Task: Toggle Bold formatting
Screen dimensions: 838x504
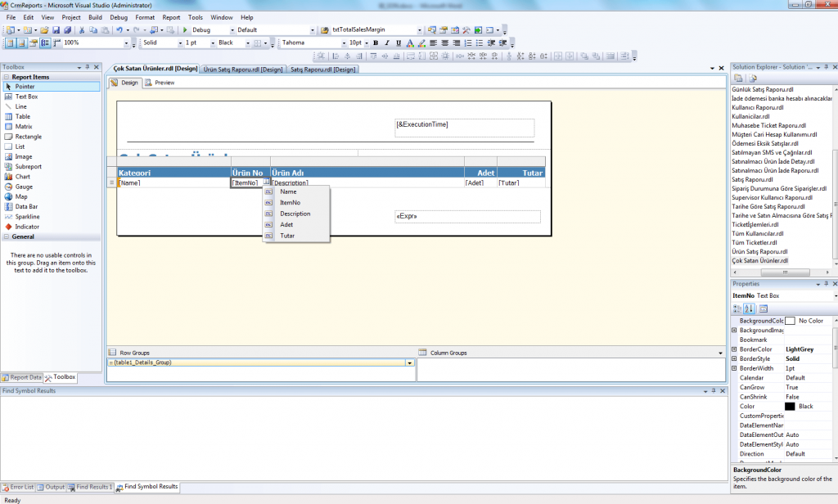Action: pyautogui.click(x=376, y=43)
